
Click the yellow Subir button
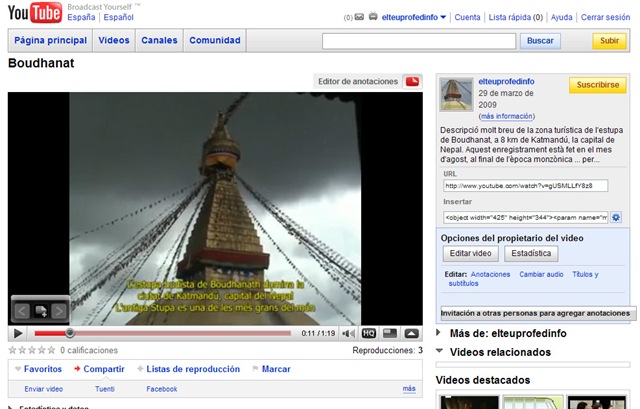tap(609, 41)
